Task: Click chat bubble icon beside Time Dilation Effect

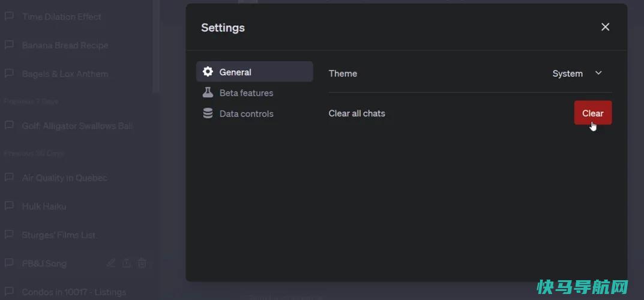Action: [x=8, y=16]
